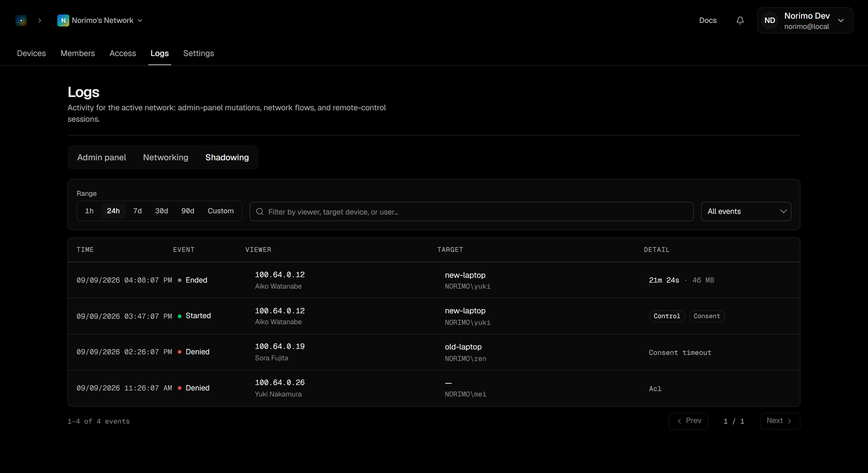Click the Next page button
The height and width of the screenshot is (473, 868).
point(780,421)
